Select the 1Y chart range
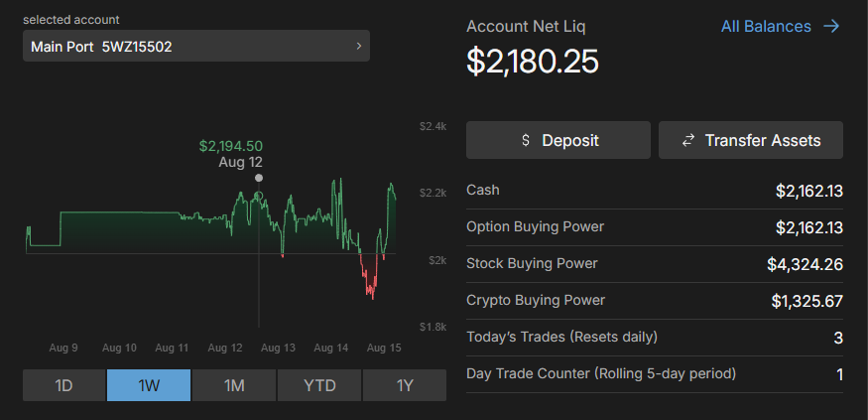The width and height of the screenshot is (868, 420). pyautogui.click(x=405, y=385)
